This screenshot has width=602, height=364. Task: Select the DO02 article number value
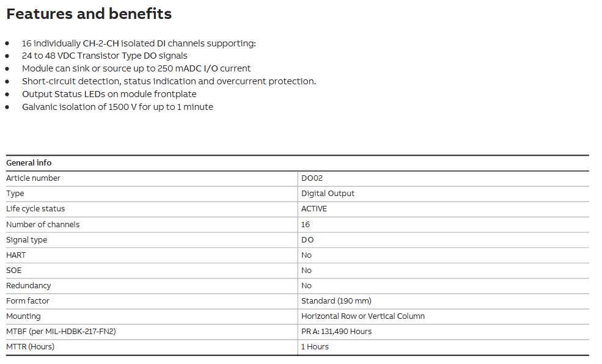[312, 178]
